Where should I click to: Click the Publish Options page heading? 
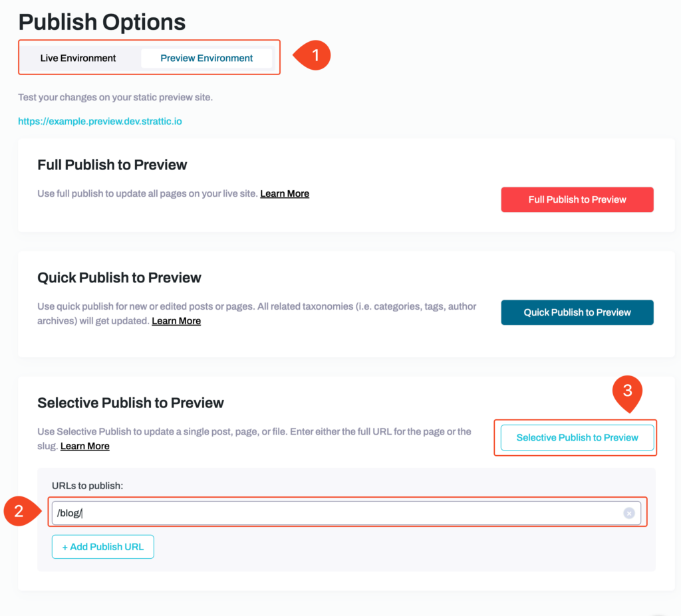102,22
